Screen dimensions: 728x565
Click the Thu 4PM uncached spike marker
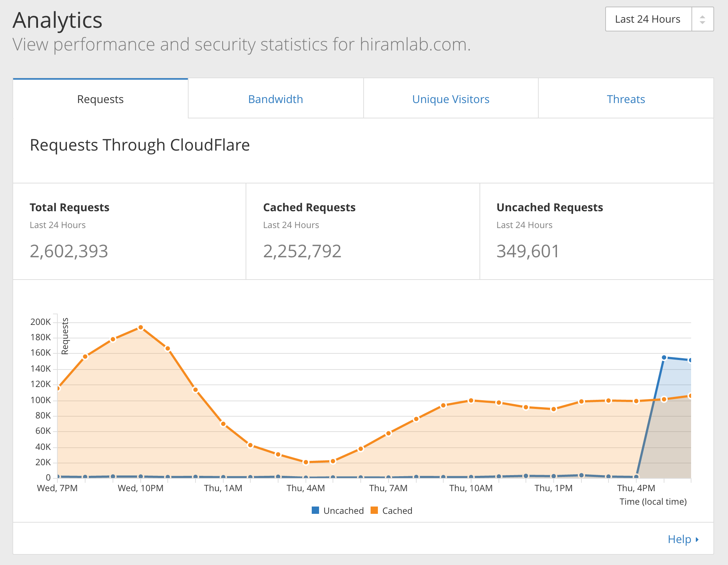pyautogui.click(x=663, y=357)
